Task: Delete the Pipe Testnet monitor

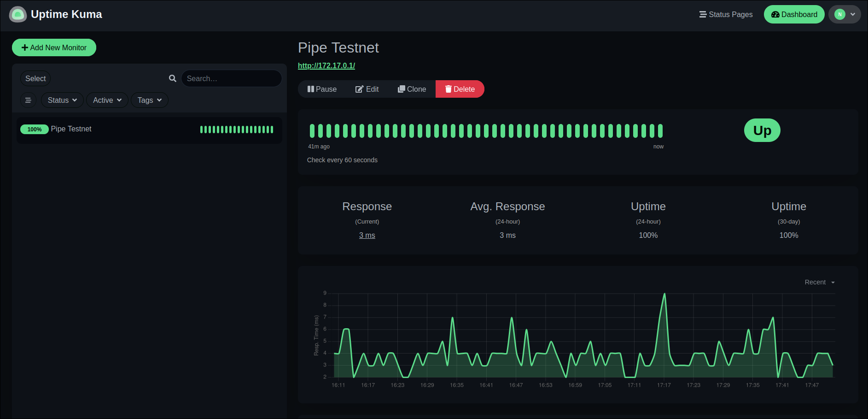Action: pos(460,89)
